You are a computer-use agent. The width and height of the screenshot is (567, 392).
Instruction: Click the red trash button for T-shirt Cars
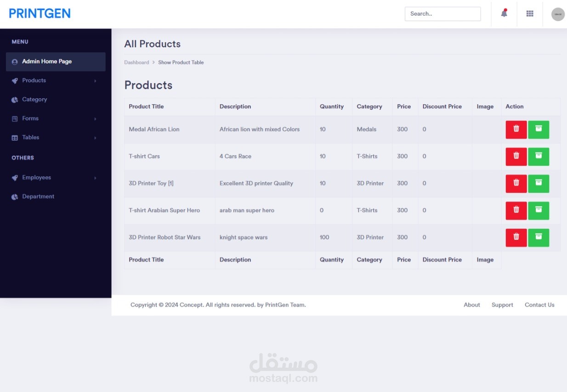point(516,157)
